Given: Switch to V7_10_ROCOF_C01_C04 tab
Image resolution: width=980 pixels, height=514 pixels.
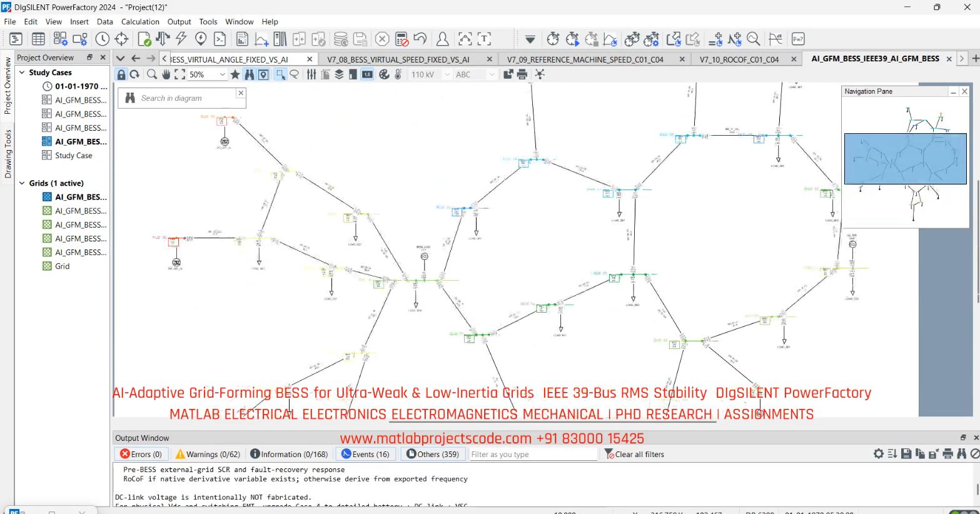Looking at the screenshot, I should click(739, 59).
